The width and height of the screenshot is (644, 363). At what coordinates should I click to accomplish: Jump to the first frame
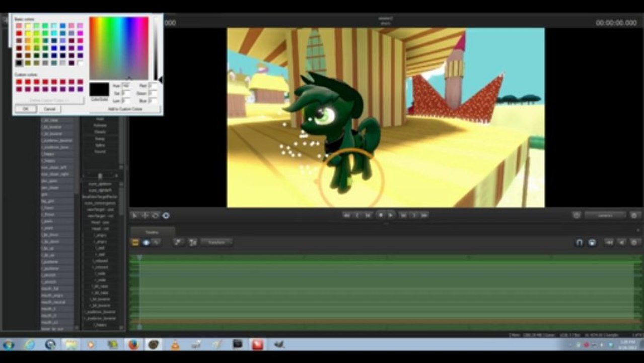coord(346,215)
